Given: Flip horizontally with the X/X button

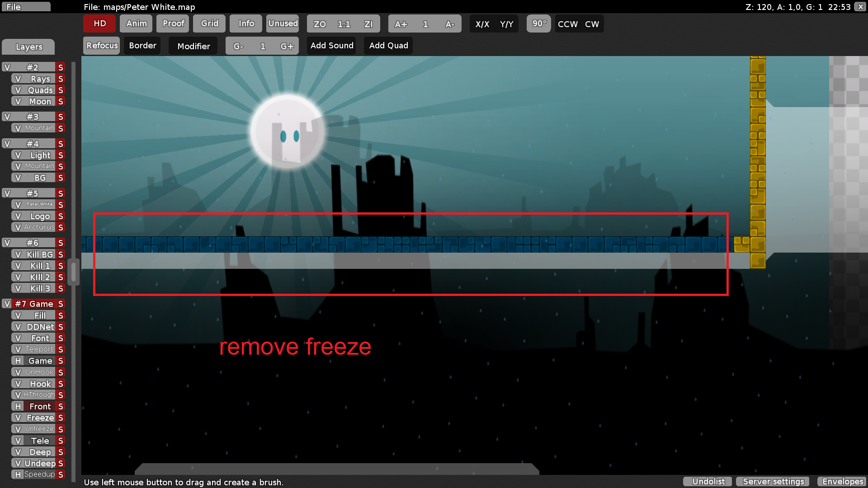Looking at the screenshot, I should pos(482,24).
